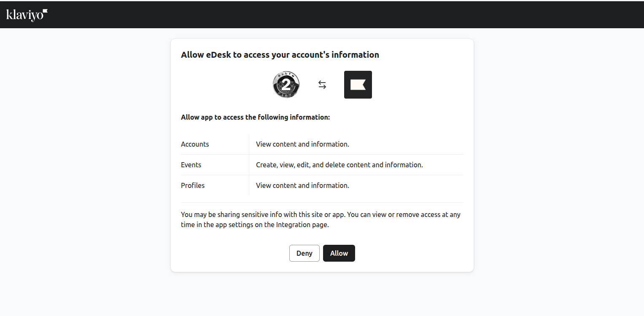Select the Profiles permission row
The height and width of the screenshot is (316, 644).
(x=322, y=185)
